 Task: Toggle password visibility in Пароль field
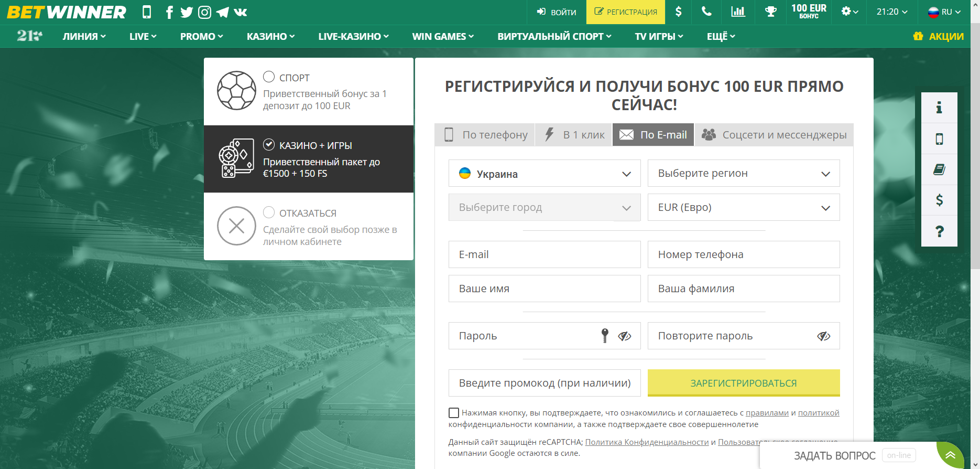[x=624, y=336]
